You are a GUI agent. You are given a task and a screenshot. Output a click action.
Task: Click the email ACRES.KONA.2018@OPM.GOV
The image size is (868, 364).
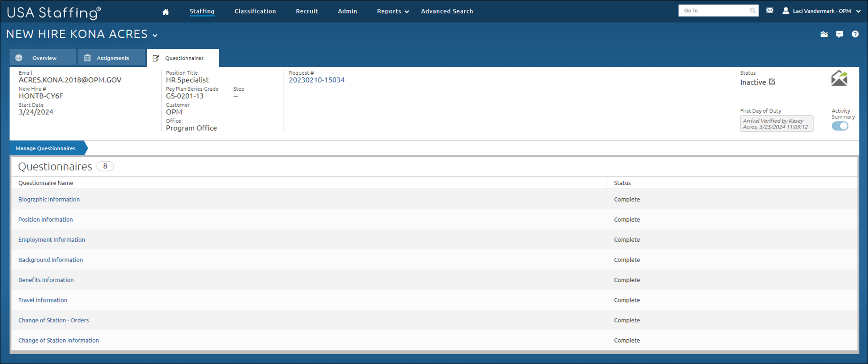click(70, 80)
